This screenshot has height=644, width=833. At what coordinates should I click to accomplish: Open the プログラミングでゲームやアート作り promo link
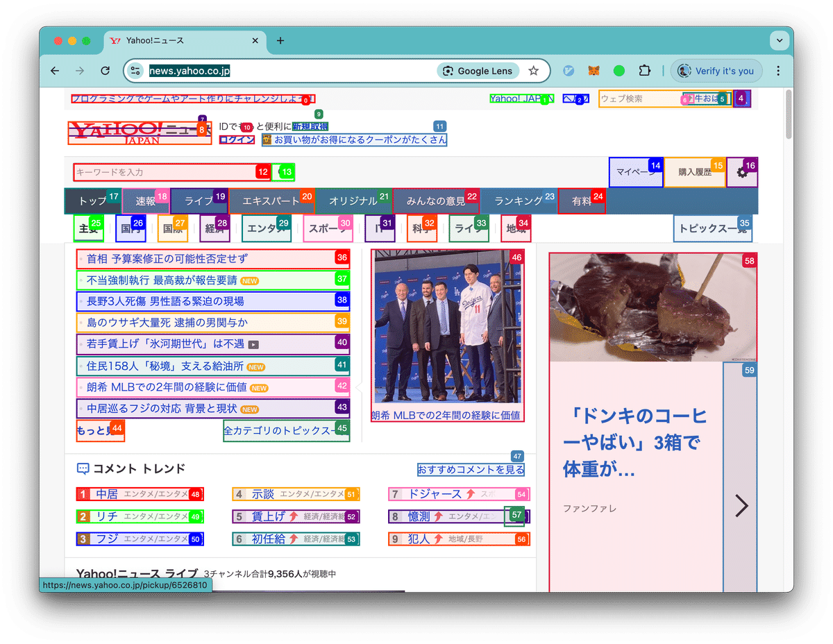click(193, 99)
